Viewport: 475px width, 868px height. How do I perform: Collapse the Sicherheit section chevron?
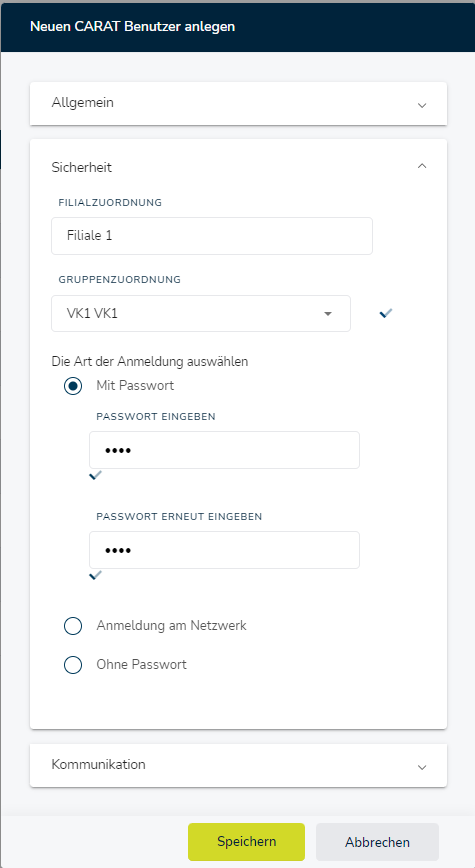422,166
